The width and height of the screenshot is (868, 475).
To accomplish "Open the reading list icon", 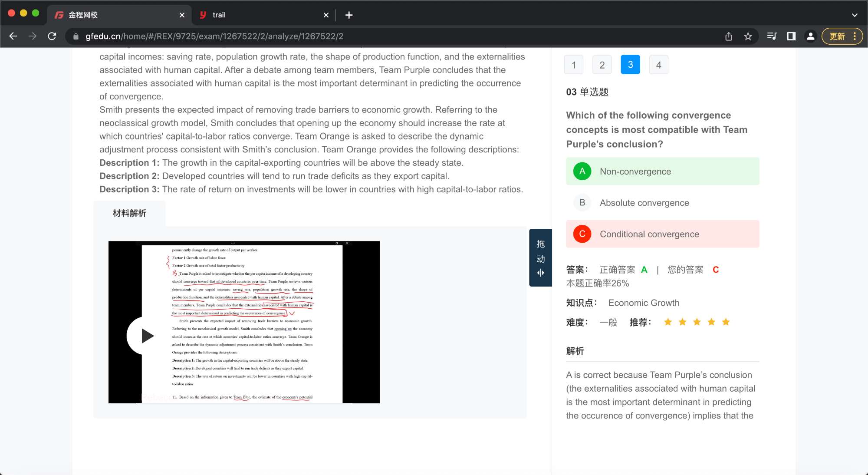I will click(772, 36).
